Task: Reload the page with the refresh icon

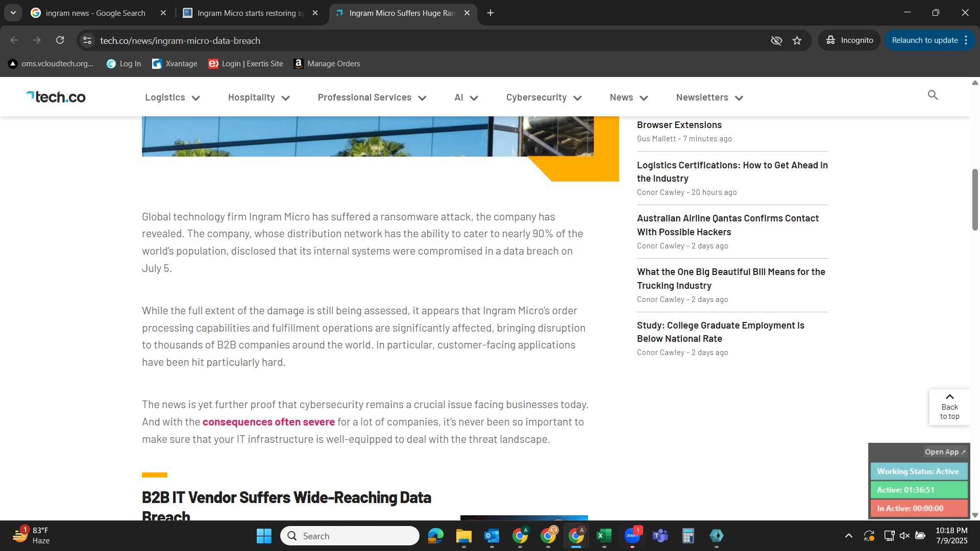Action: coord(60,40)
